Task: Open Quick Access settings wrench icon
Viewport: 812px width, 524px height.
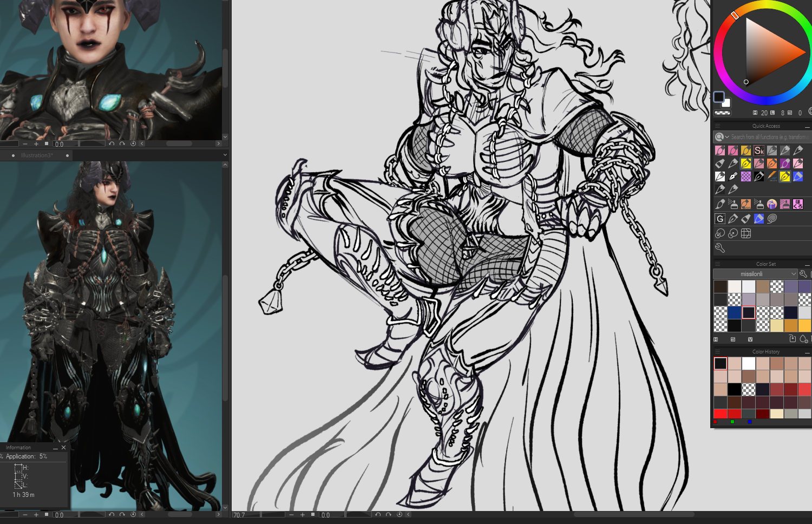Action: [720, 248]
